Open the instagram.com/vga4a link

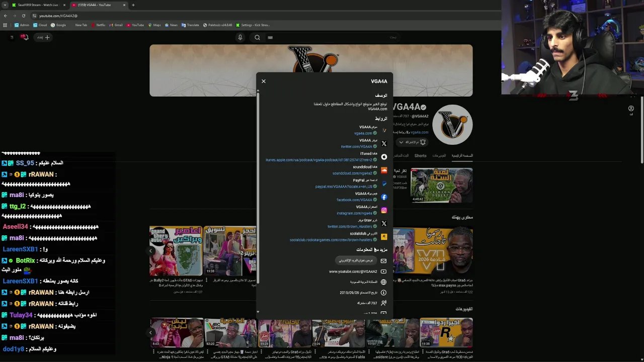354,213
